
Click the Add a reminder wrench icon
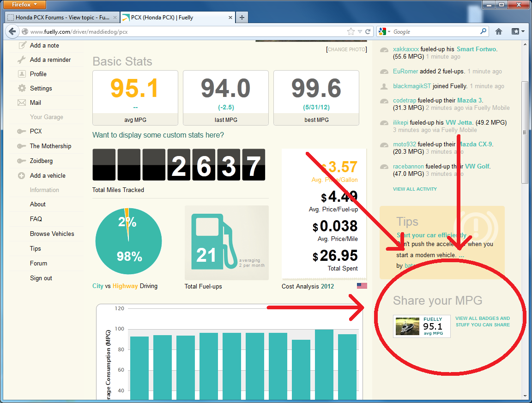22,60
